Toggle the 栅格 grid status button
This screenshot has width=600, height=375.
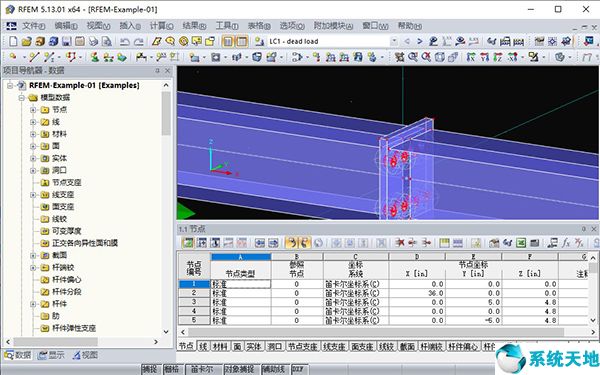coord(171,369)
